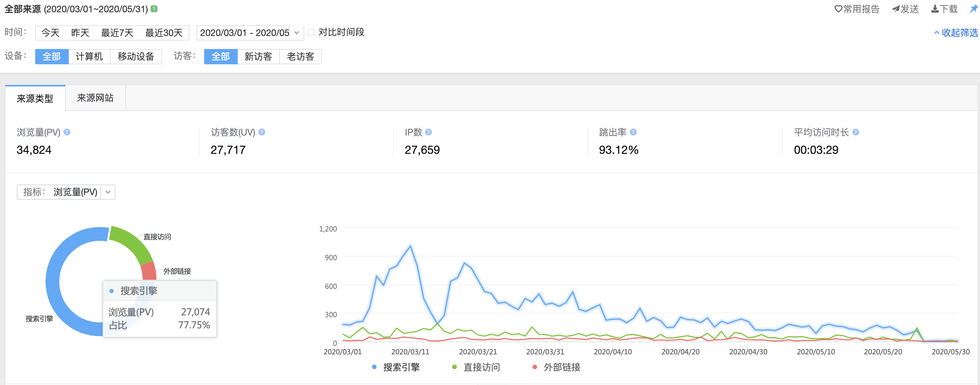980x385 pixels.
Task: Select the 来源类型 tab
Action: [x=35, y=98]
